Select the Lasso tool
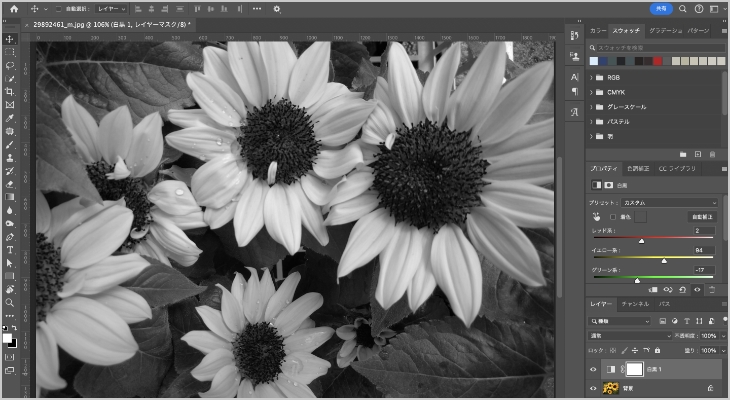The image size is (730, 400). (9, 65)
